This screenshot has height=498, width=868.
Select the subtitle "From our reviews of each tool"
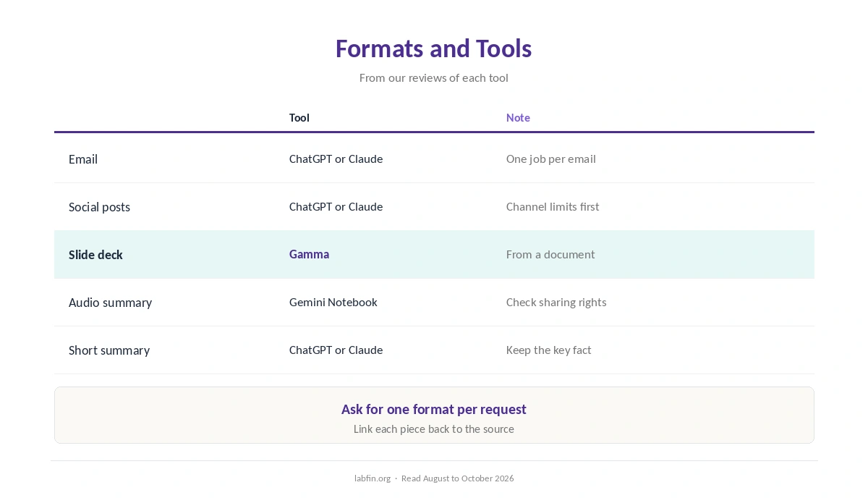(x=433, y=77)
